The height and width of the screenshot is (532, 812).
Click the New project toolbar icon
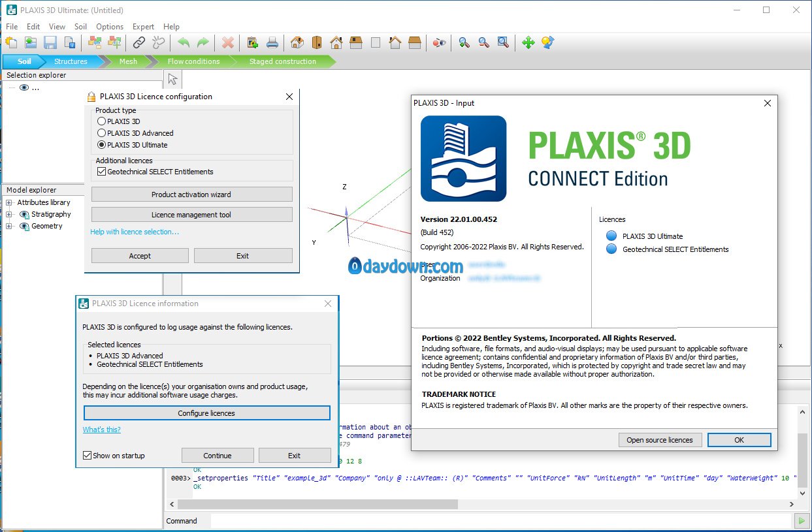pos(11,42)
